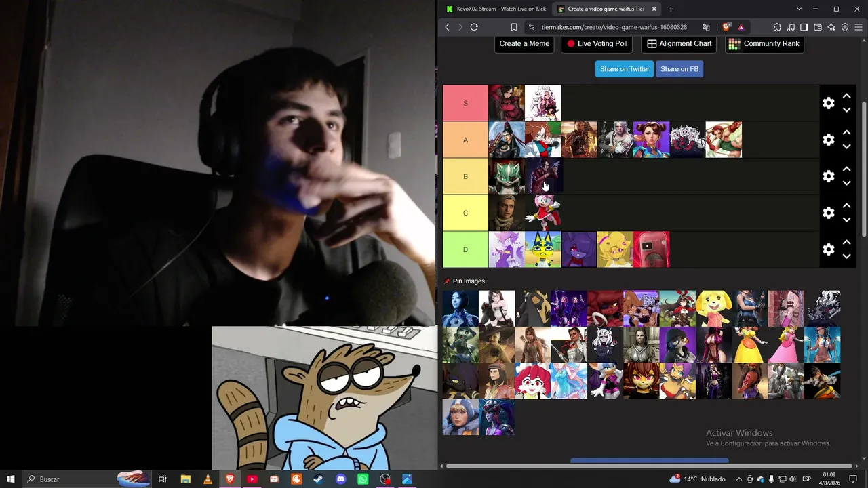Select the red S tier label
The width and height of the screenshot is (868, 488).
[465, 103]
